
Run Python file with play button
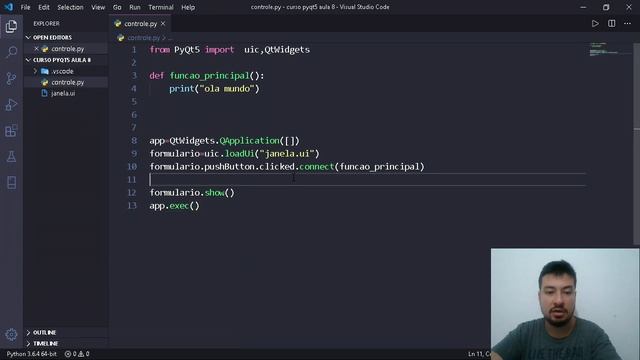(595, 24)
